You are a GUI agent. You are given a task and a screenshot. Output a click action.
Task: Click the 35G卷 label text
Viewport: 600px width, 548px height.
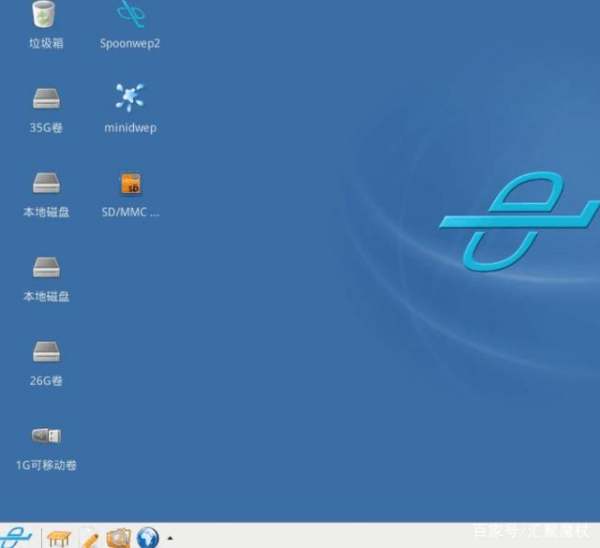tap(46, 128)
